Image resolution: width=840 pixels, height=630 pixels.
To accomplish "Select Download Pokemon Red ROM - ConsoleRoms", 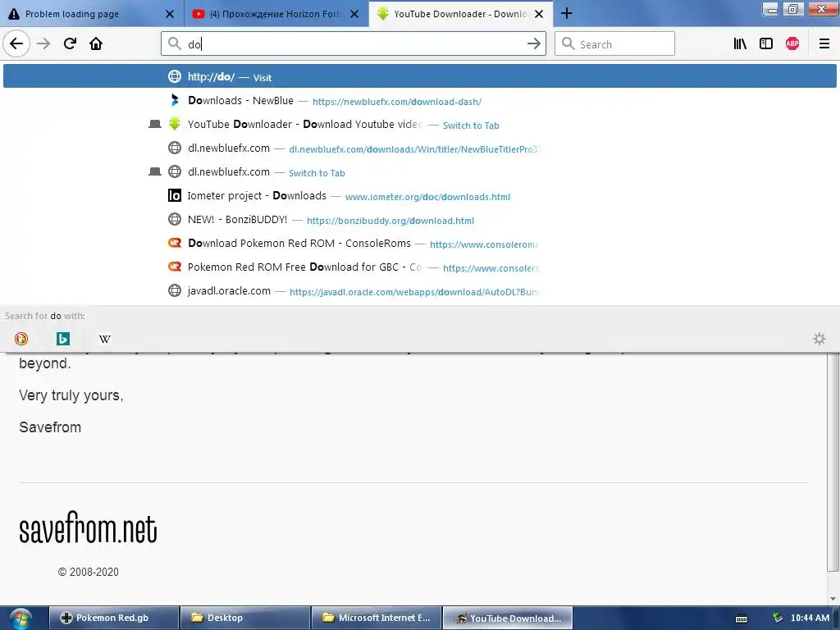I will (x=420, y=243).
